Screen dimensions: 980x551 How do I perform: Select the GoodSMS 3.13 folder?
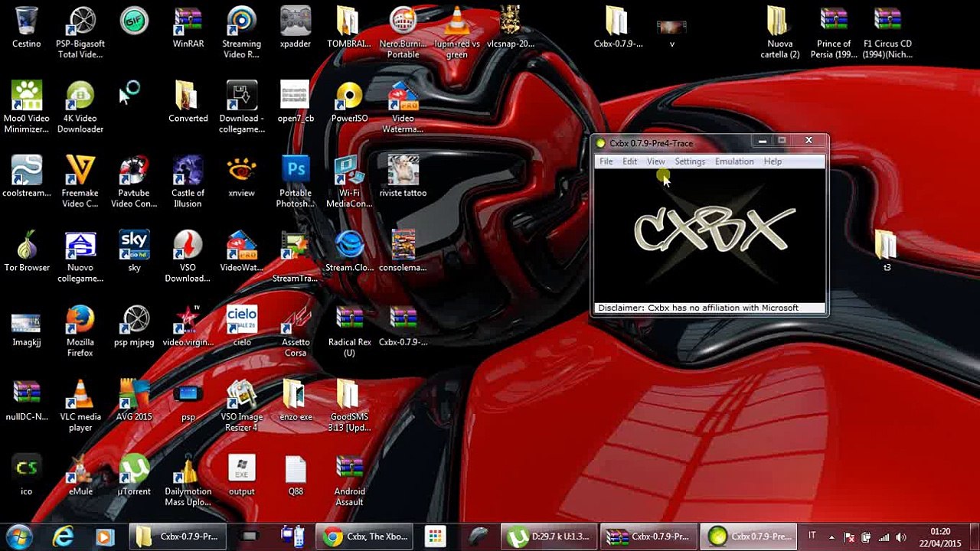click(x=349, y=406)
